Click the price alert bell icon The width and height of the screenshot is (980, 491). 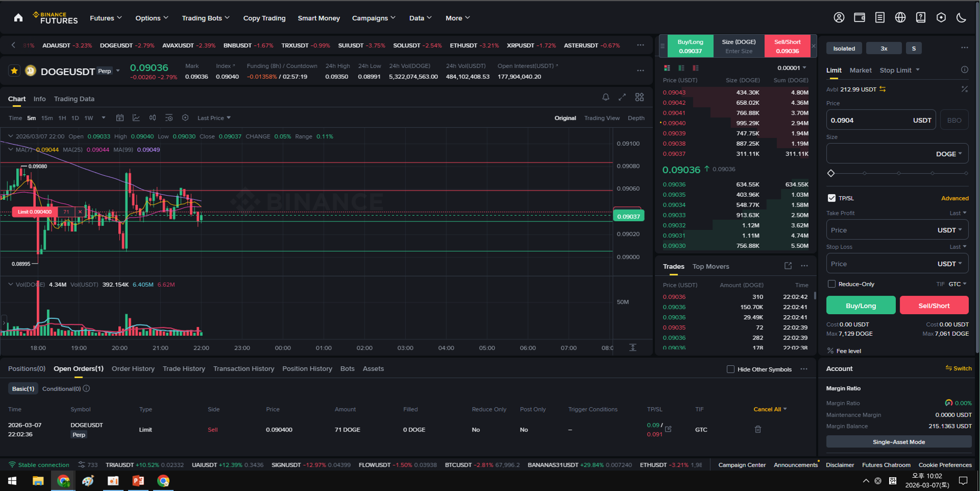606,97
